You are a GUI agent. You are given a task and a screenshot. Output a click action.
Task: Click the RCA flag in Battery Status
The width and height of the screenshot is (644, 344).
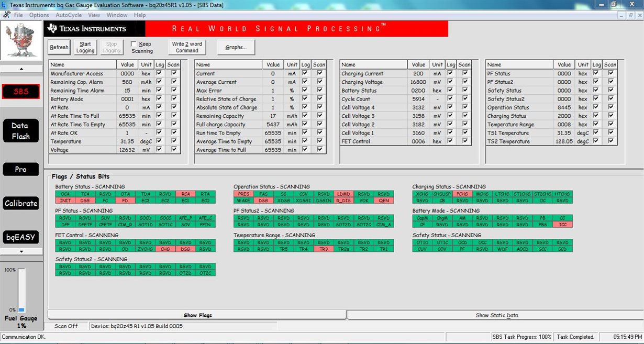click(x=185, y=194)
